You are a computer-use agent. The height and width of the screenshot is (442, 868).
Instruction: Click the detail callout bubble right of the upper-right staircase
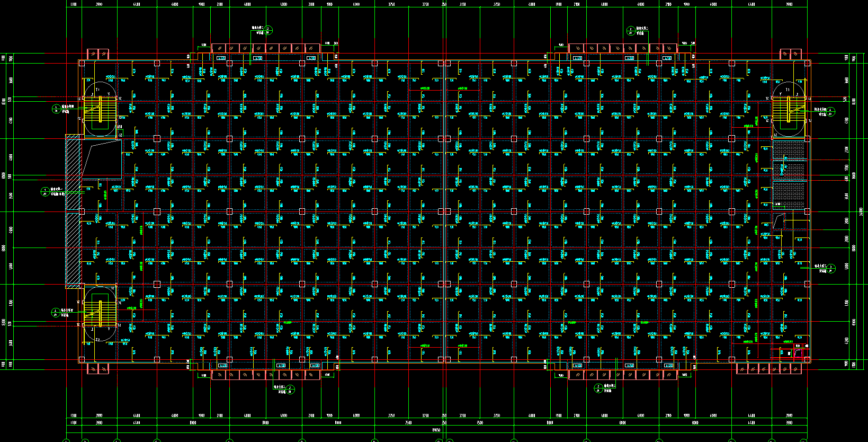(x=831, y=111)
